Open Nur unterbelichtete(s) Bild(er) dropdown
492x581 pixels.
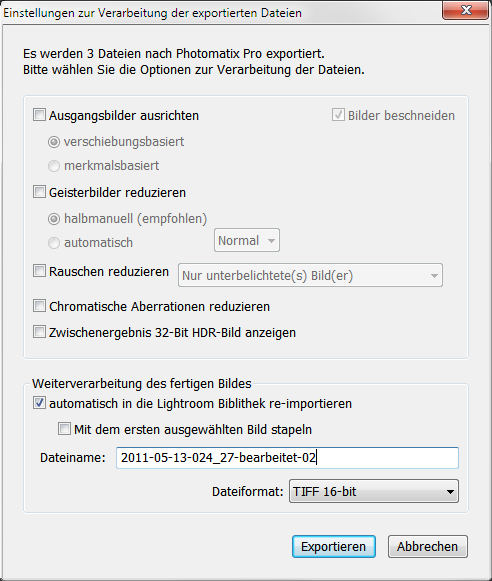(x=310, y=275)
